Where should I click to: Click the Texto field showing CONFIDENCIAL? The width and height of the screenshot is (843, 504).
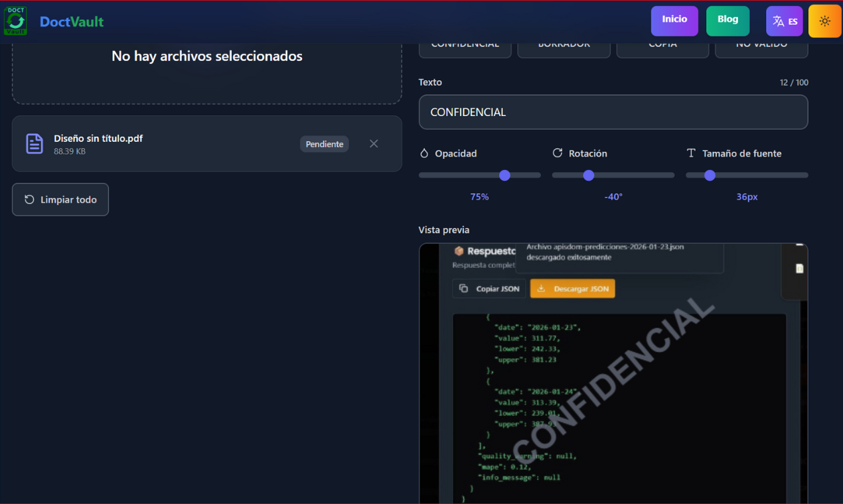tap(613, 112)
